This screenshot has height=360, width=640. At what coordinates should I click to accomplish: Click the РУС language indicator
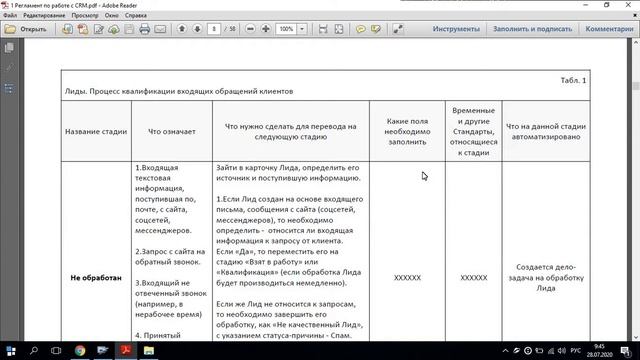(576, 351)
